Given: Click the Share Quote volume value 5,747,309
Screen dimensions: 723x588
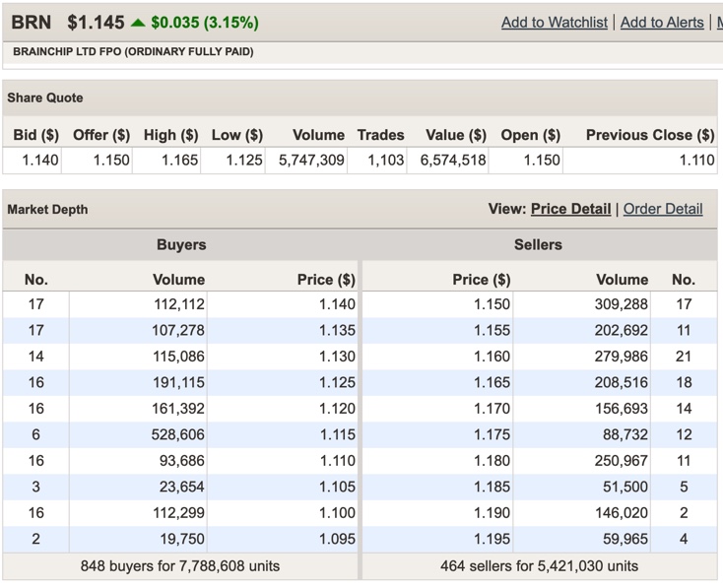Looking at the screenshot, I should (x=311, y=160).
